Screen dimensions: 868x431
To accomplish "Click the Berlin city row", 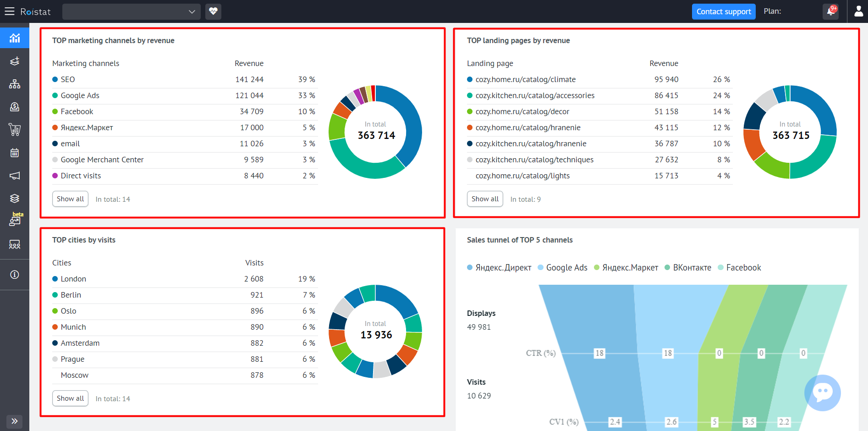I will [x=185, y=295].
